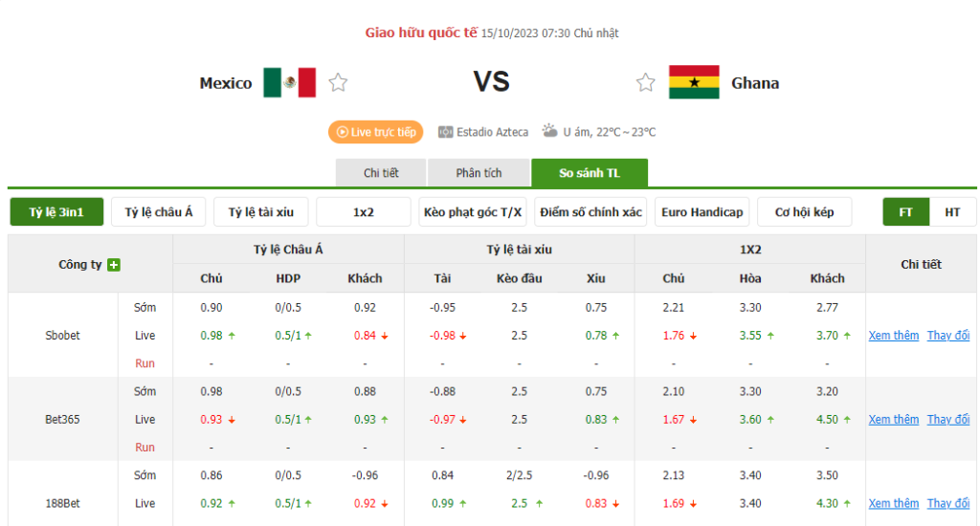Add a company with green plus icon
The width and height of the screenshot is (980, 526).
(x=114, y=265)
